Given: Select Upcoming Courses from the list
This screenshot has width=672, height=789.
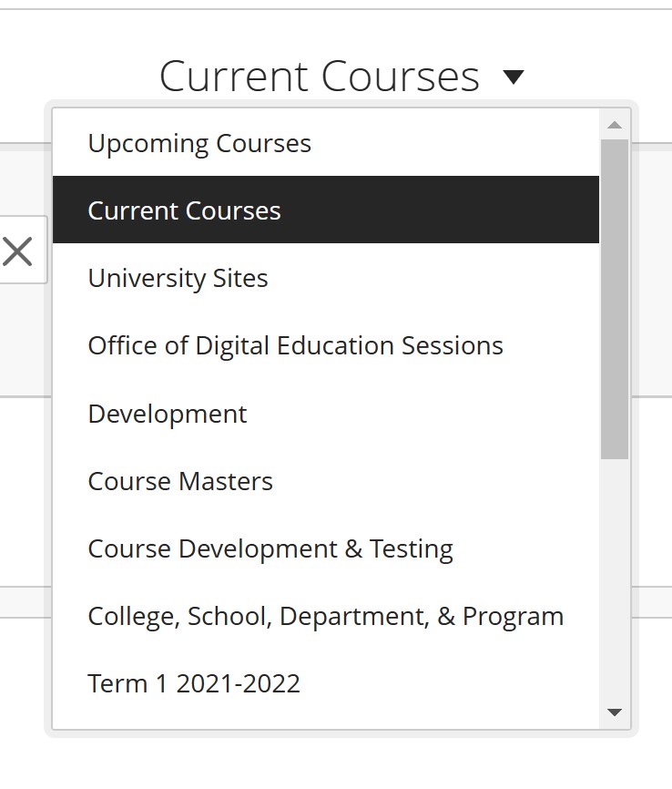Looking at the screenshot, I should (199, 143).
